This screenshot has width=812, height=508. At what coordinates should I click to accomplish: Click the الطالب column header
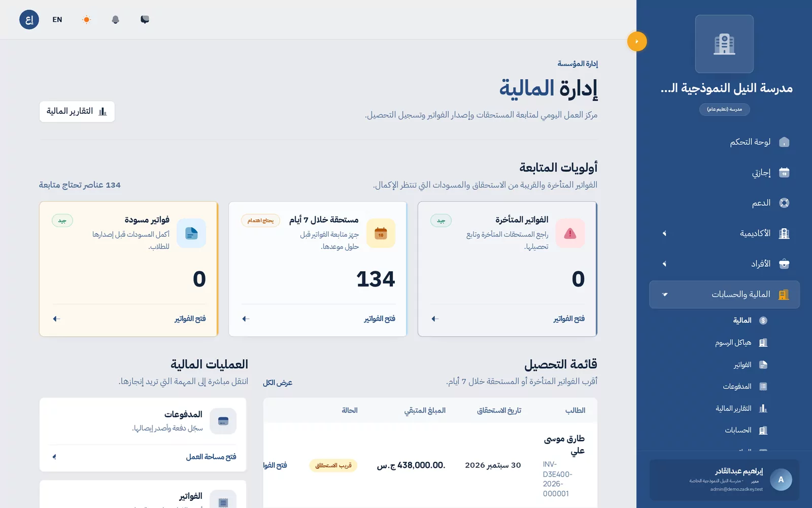[575, 410]
